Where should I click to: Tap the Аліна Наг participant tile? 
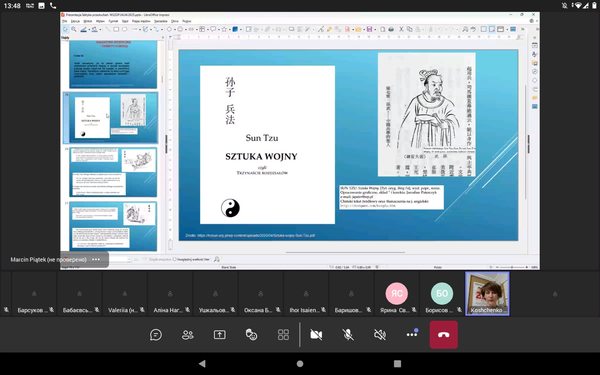click(x=170, y=294)
